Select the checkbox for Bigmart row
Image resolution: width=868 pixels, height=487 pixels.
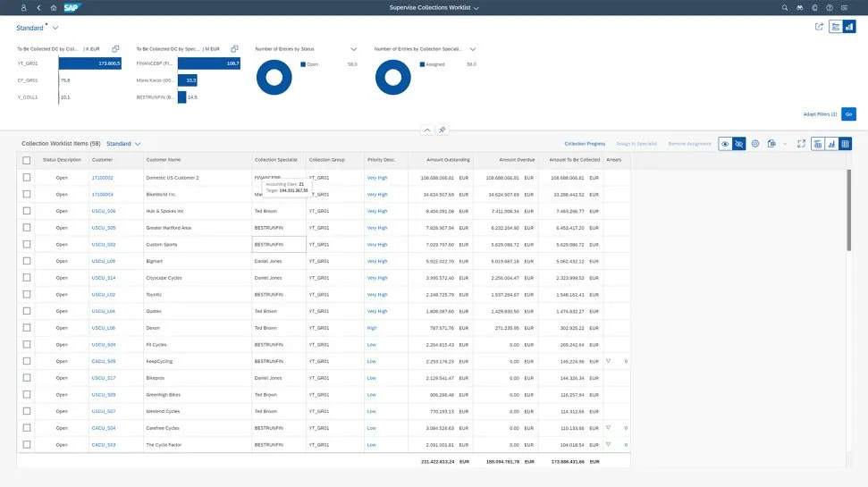pos(27,261)
